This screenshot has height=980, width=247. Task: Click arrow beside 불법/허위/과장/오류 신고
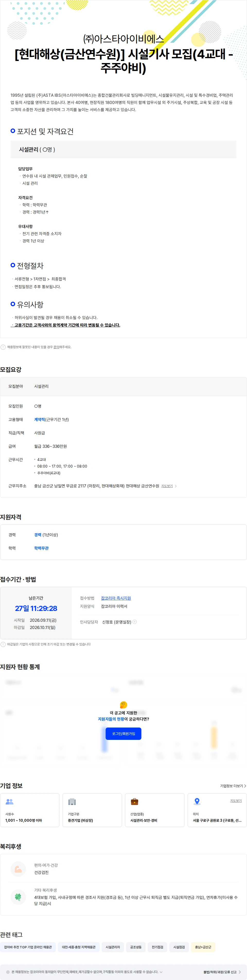[x=240, y=972]
